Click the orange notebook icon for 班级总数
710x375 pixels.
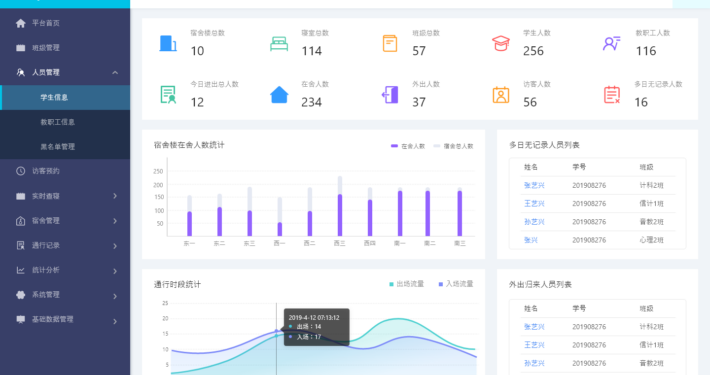coord(390,43)
